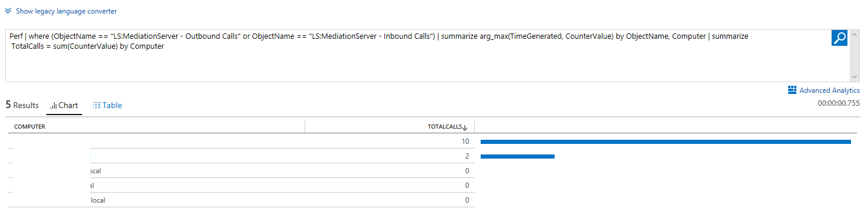868x222 pixels.
Task: Click the 5 Results label
Action: pos(22,105)
